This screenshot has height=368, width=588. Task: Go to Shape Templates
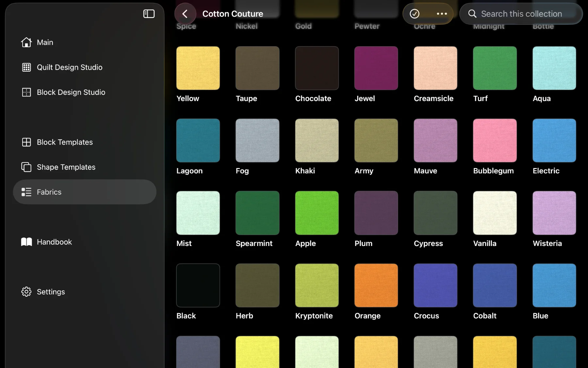click(x=85, y=167)
